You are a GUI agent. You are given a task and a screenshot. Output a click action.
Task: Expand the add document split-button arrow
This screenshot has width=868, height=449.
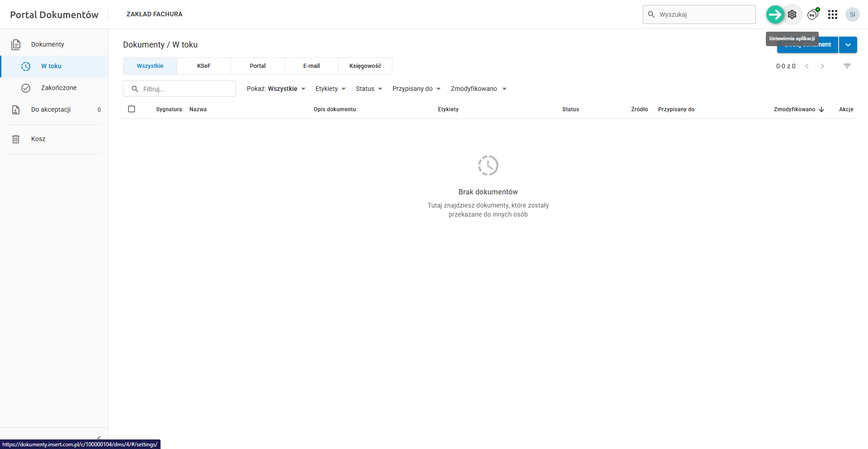pos(848,45)
